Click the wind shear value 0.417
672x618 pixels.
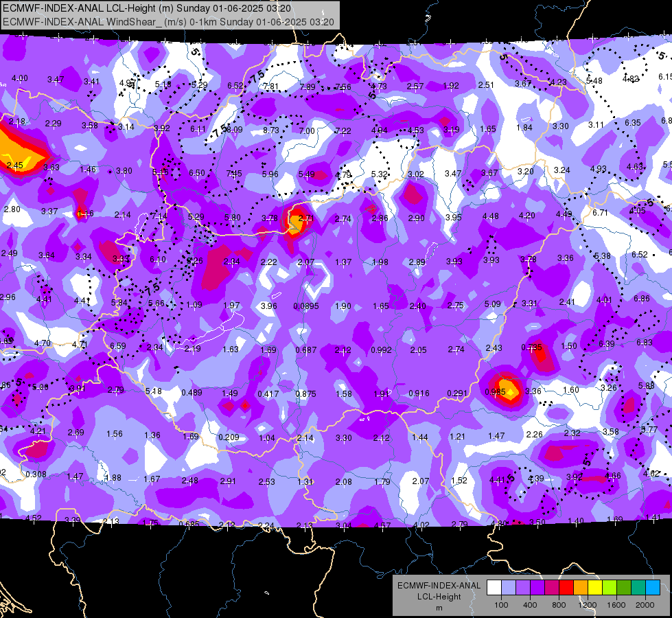tap(268, 393)
